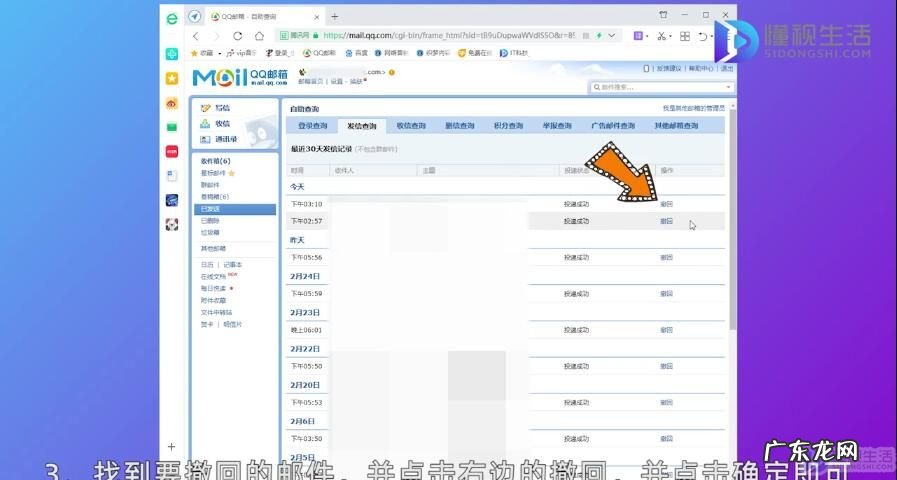Viewport: 897px width, 480px height.
Task: Open a new tab with plus icon
Action: (335, 16)
